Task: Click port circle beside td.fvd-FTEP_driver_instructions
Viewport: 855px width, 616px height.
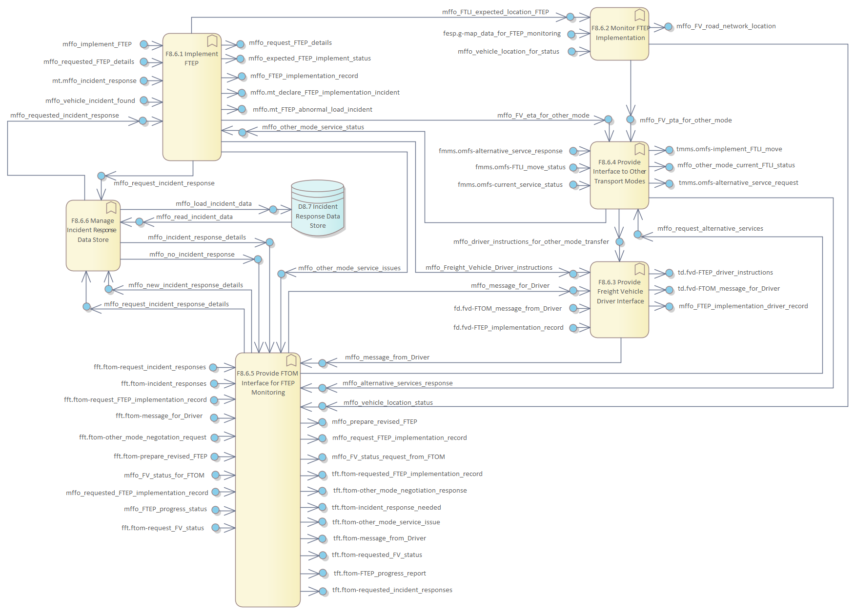Action: pyautogui.click(x=669, y=273)
